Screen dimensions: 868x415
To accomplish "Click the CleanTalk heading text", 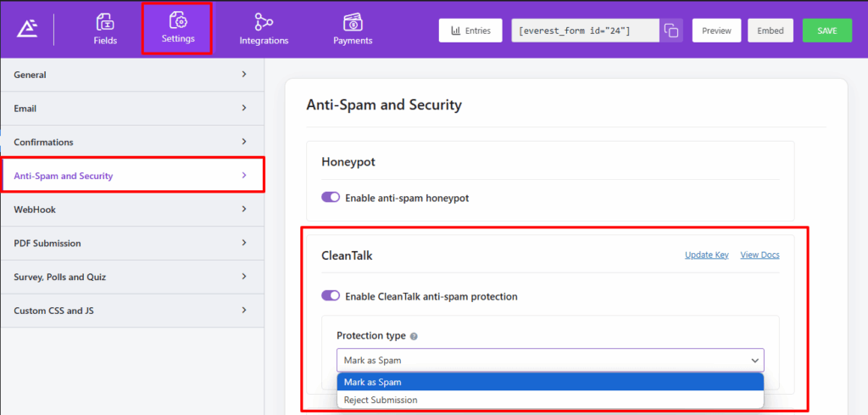I will coord(347,255).
